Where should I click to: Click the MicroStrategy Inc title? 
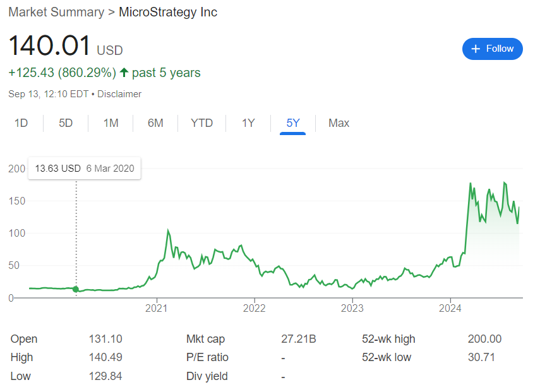pos(168,12)
